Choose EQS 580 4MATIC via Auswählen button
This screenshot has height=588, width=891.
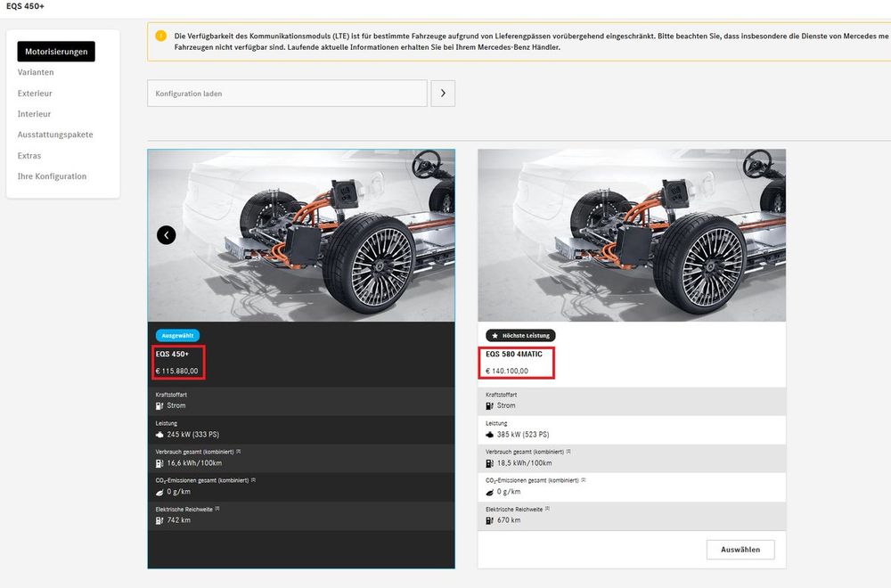click(740, 550)
